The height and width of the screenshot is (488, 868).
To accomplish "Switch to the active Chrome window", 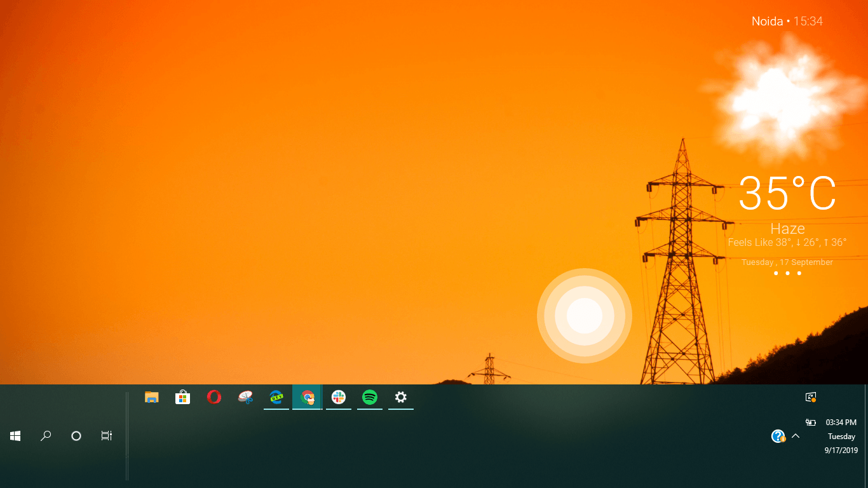I will [x=308, y=398].
